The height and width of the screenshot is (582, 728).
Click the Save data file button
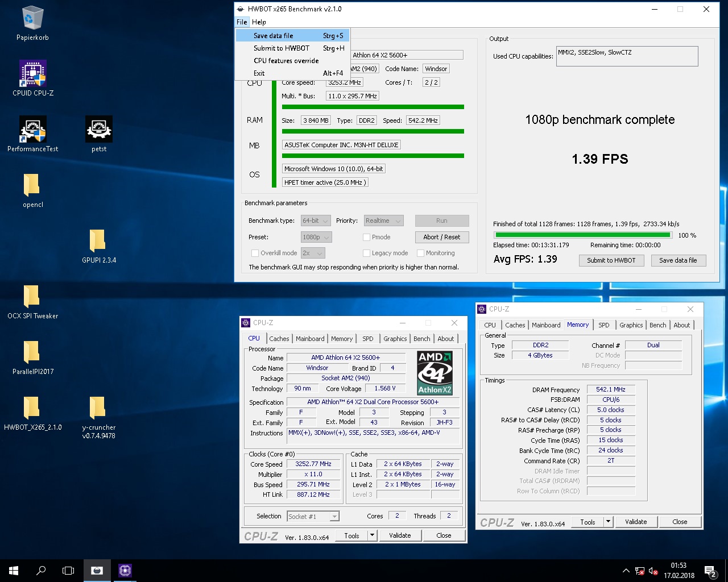[678, 260]
